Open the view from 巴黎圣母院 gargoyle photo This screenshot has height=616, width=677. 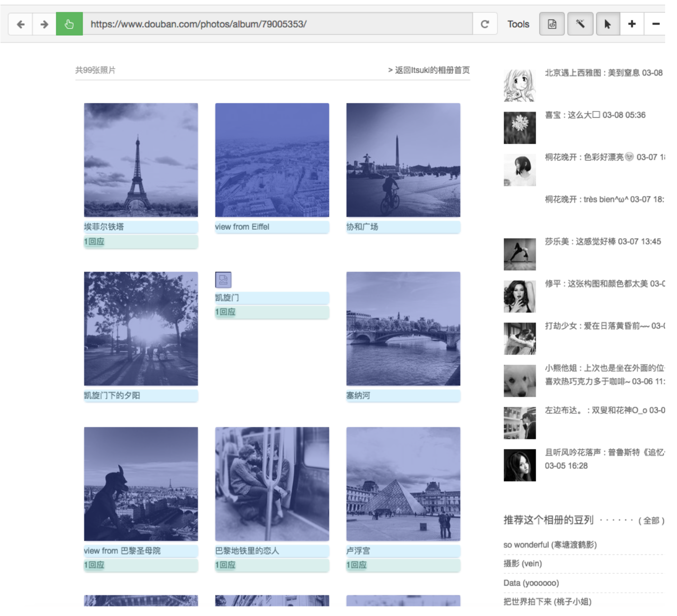141,484
